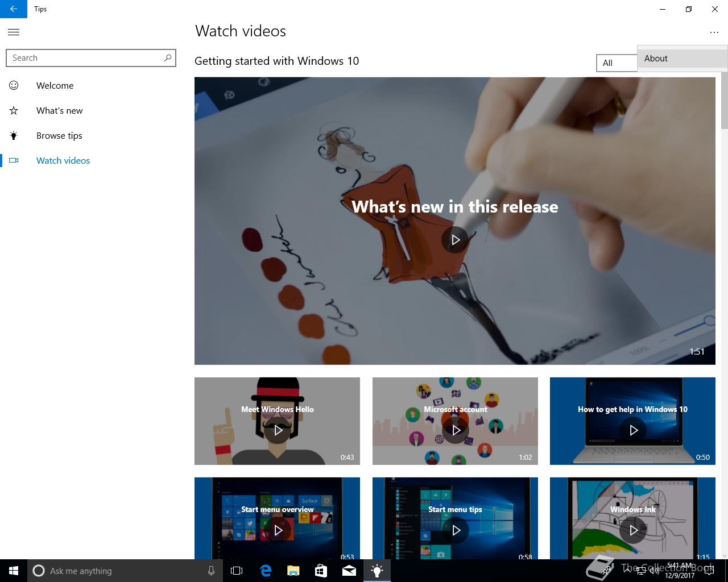This screenshot has height=582, width=728.
Task: Select Watch videos in sidebar
Action: coord(91,161)
